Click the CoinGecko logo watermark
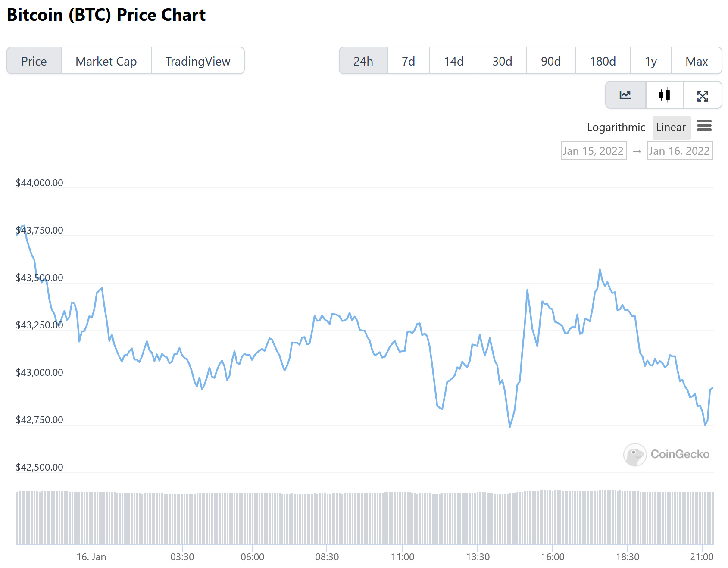The width and height of the screenshot is (728, 568). pyautogui.click(x=666, y=454)
